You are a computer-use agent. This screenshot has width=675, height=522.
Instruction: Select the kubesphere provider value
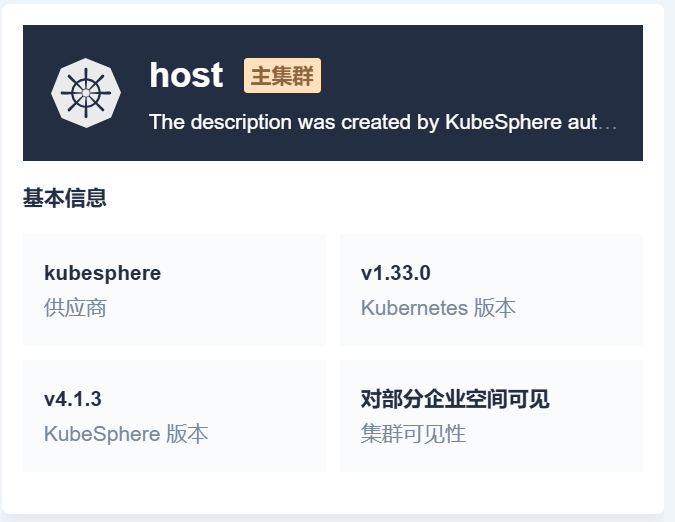102,273
